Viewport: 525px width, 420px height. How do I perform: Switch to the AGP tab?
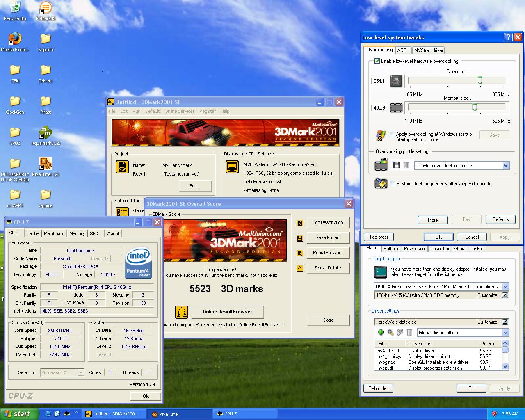coord(402,50)
